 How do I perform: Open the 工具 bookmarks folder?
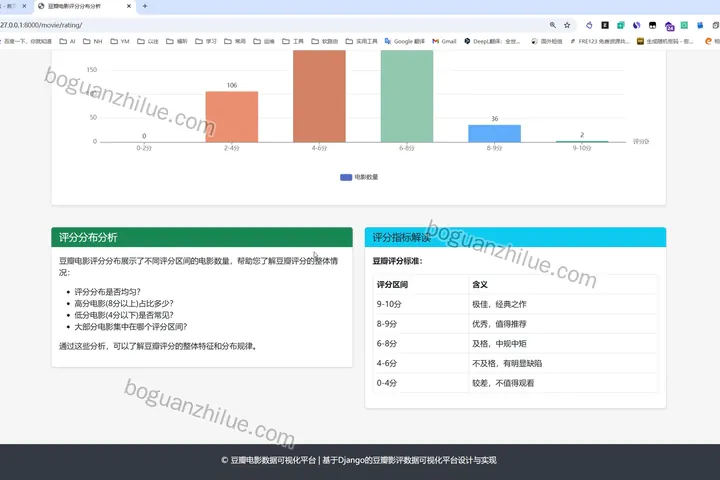[x=293, y=41]
